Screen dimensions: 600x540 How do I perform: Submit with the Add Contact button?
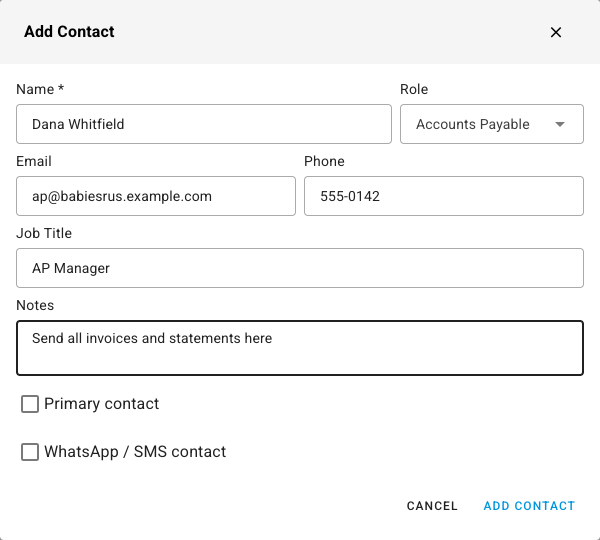tap(529, 506)
